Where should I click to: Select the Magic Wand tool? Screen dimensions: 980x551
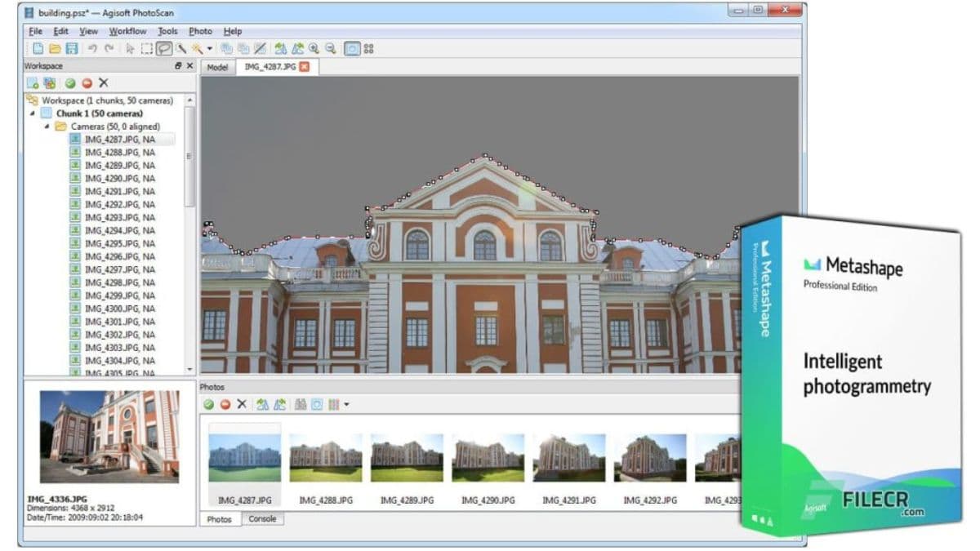198,49
